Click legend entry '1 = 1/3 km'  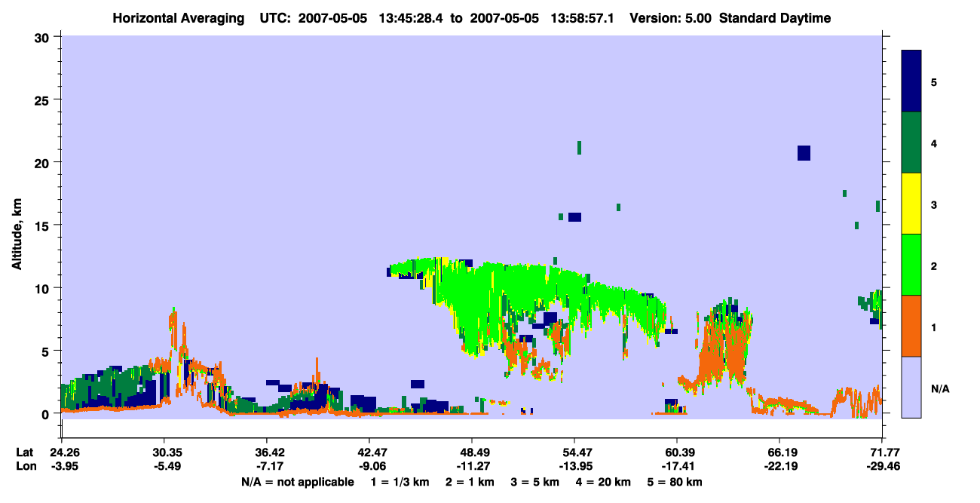(402, 482)
